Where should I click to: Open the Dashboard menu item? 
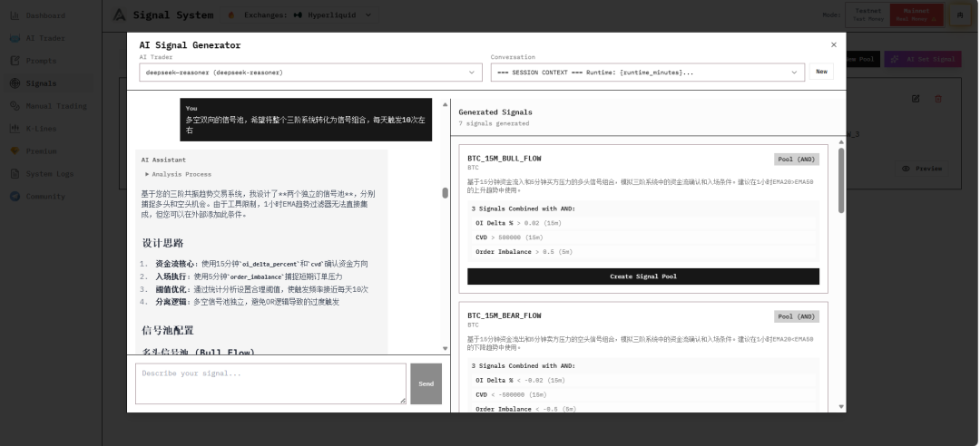[x=45, y=15]
